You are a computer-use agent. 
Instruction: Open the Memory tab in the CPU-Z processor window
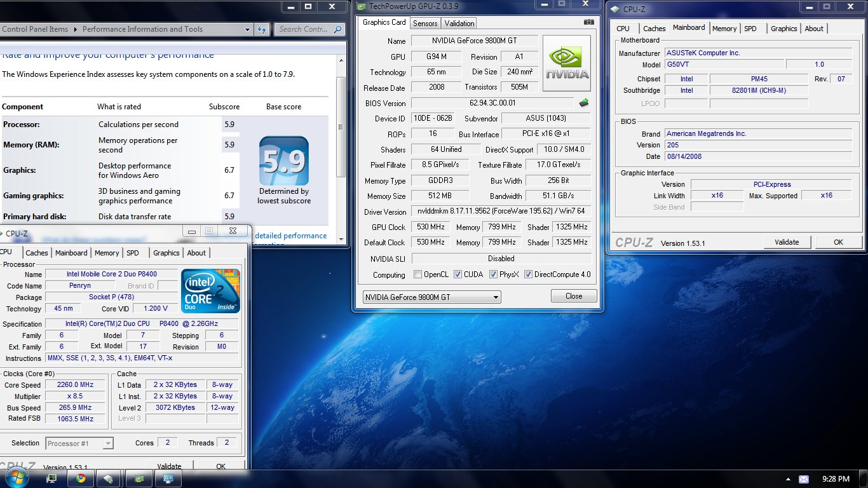click(x=107, y=253)
